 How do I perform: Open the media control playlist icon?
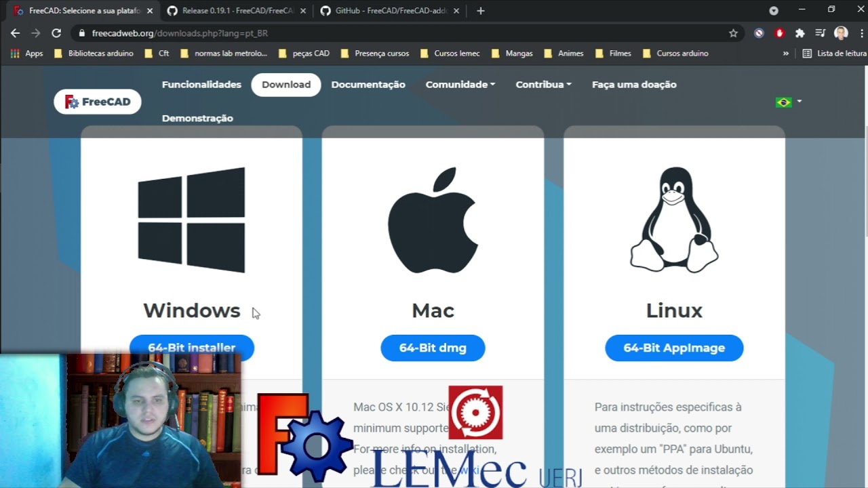820,33
